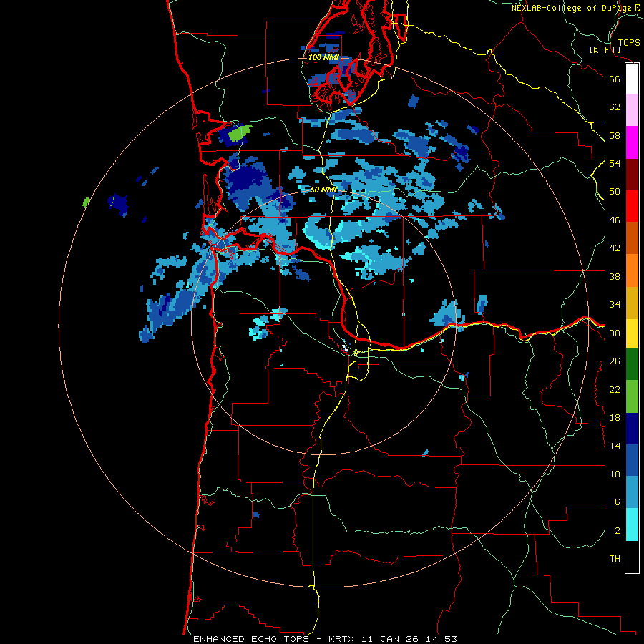Click the "[K FT]" units label
The height and width of the screenshot is (644, 644).
point(605,50)
